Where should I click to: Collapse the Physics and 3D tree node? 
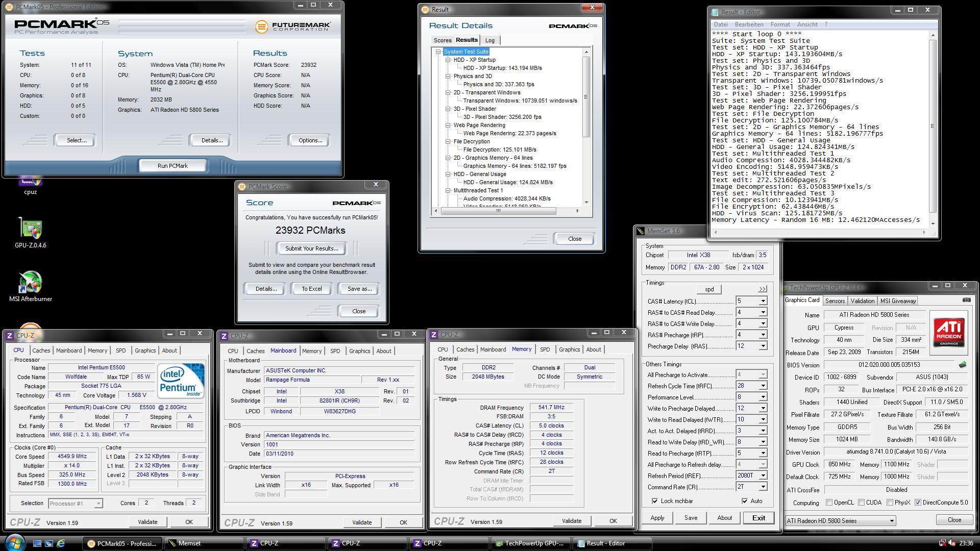448,76
